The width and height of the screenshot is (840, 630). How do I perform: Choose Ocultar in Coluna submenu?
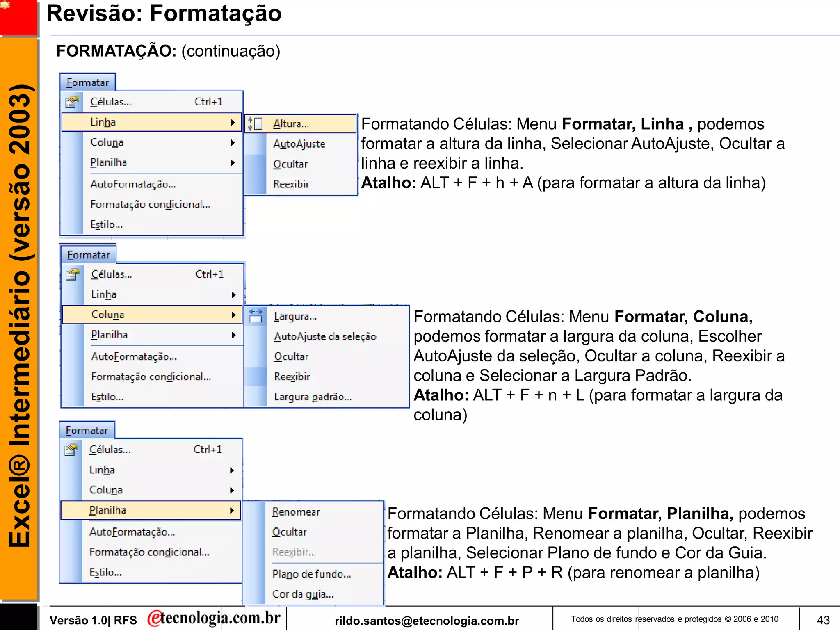(x=327, y=356)
